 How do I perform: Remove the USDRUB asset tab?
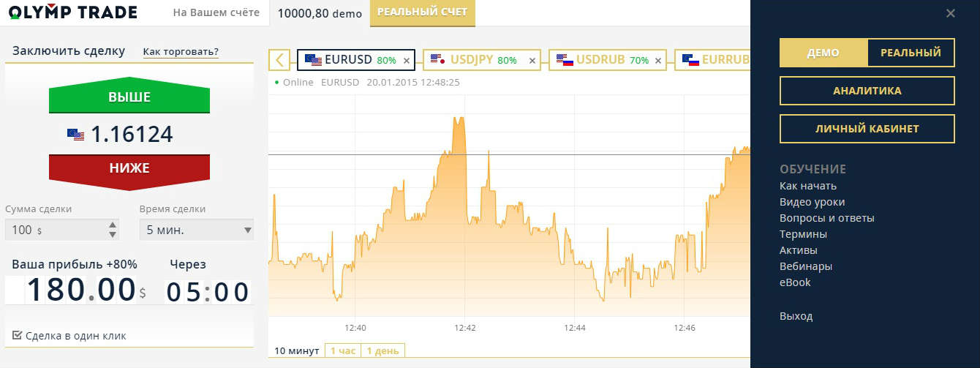point(658,61)
